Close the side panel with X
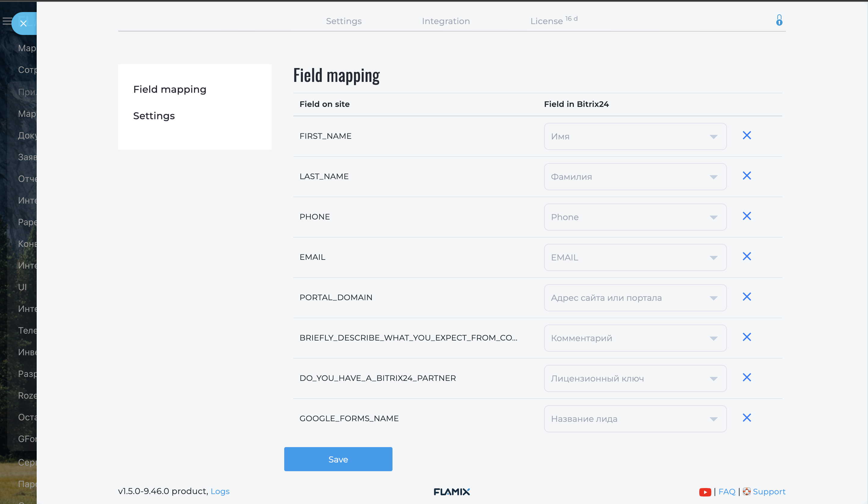 click(23, 23)
